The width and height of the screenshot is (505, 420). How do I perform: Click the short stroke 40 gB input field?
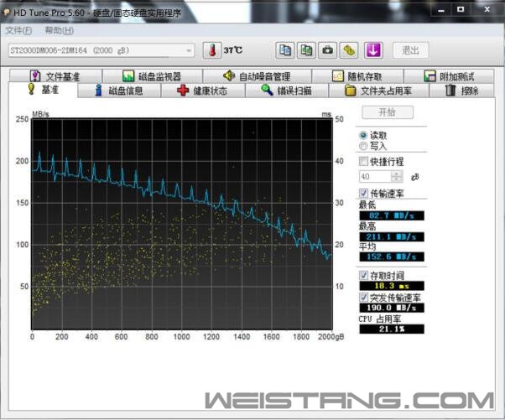375,176
